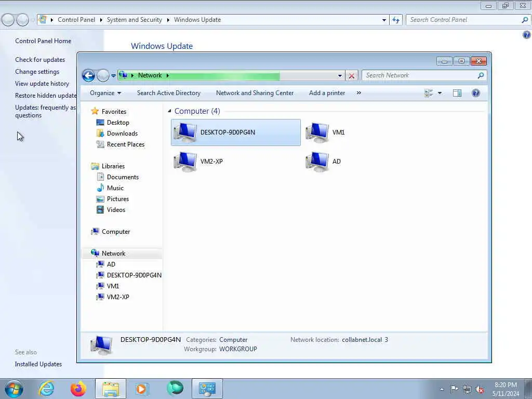Click the Help icon in the Network window
Screen dimensions: 532x399
[476, 93]
